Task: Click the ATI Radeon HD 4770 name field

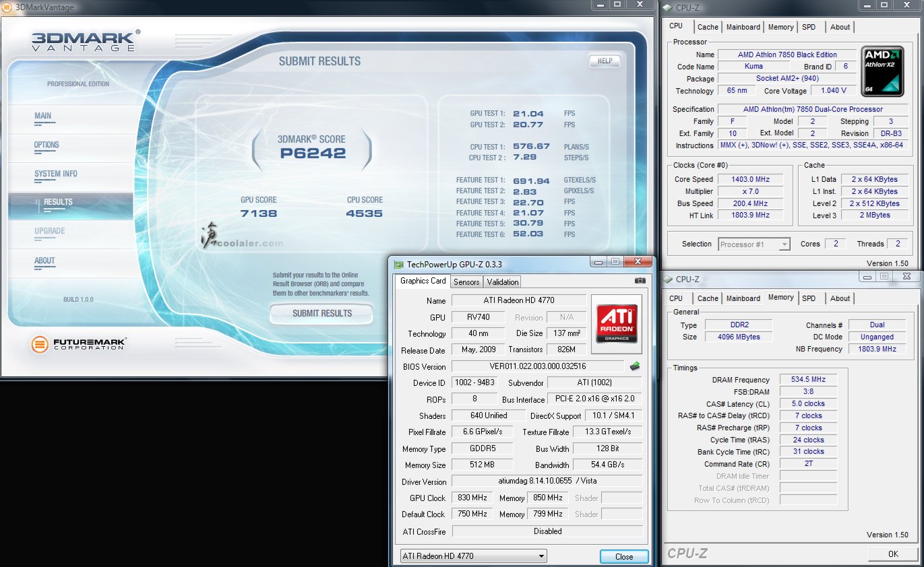Action: [518, 300]
